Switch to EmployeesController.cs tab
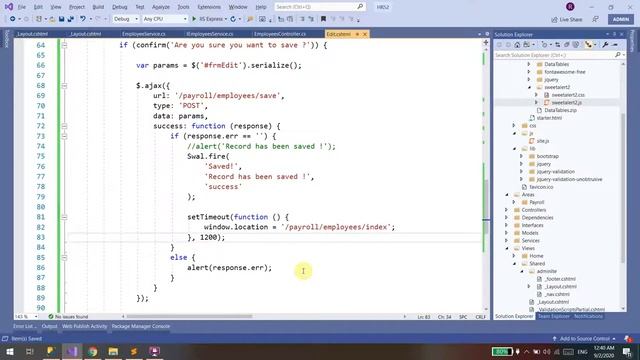The image size is (640, 360). [280, 34]
